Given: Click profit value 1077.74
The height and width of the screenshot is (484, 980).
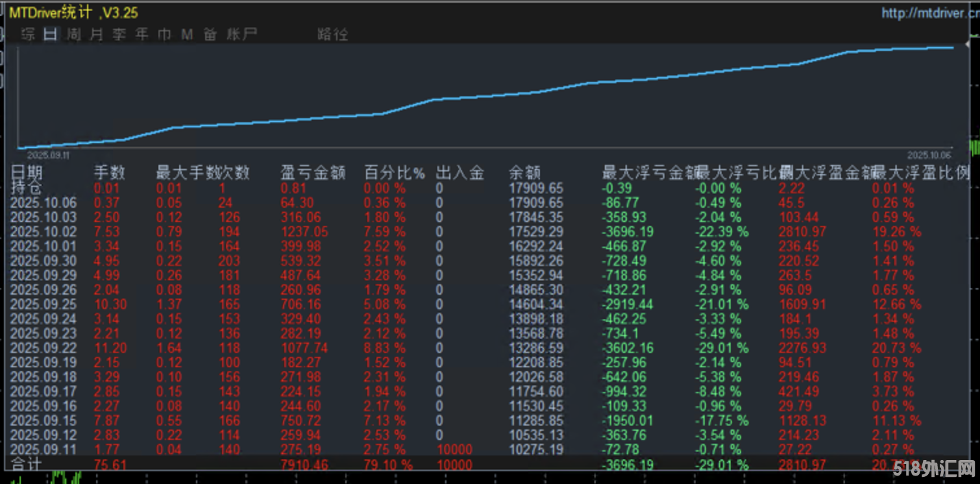Looking at the screenshot, I should 304,348.
